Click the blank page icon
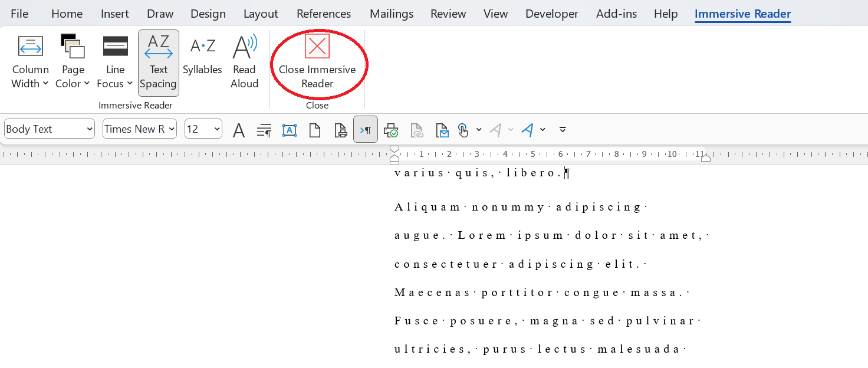 pyautogui.click(x=315, y=130)
